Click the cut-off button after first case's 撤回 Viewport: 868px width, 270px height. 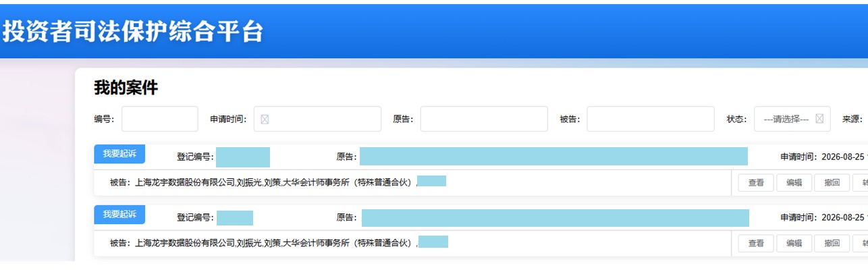(x=861, y=183)
